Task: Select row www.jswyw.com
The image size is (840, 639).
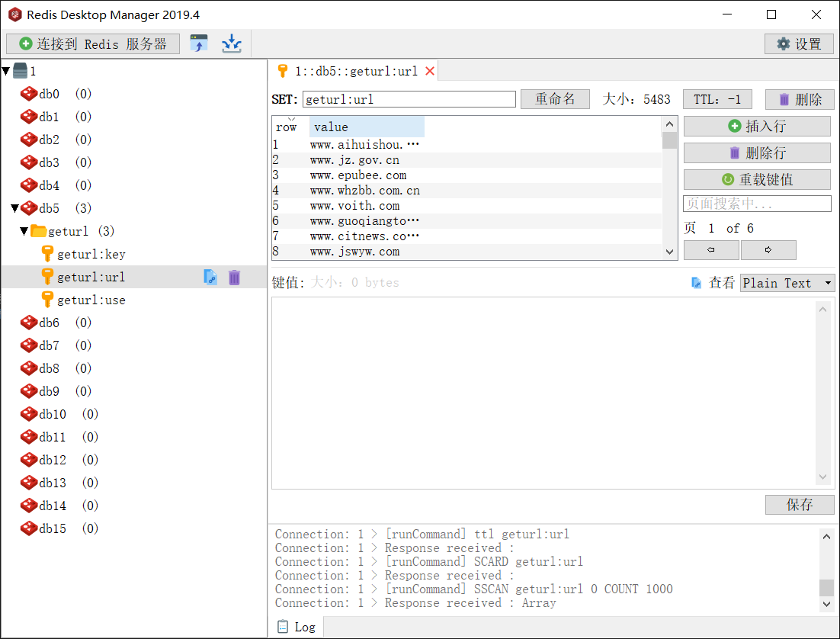Action: (466, 252)
